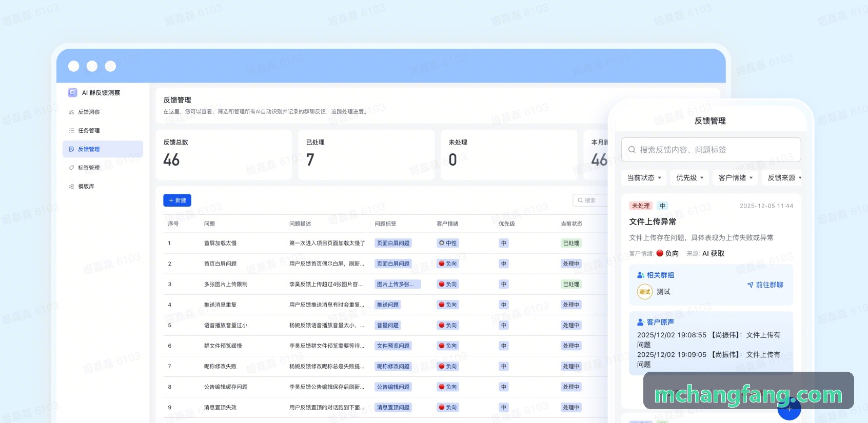
Task: Click the 搜索反馈内容、问题标签 search field
Action: (711, 150)
